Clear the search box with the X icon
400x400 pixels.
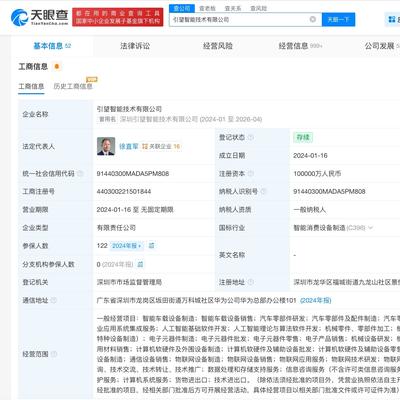tap(313, 19)
